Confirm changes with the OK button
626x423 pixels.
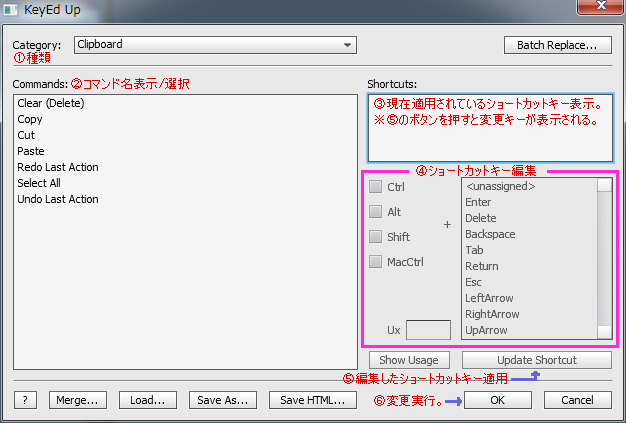497,400
